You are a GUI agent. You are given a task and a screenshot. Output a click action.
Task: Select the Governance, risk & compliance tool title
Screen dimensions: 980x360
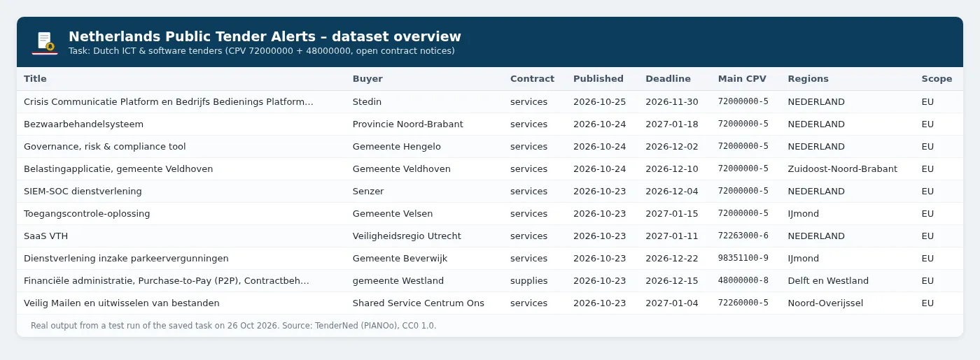(105, 147)
